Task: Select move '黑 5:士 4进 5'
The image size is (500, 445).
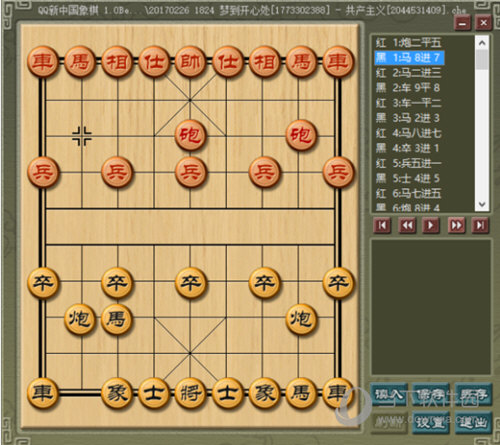Action: [408, 178]
